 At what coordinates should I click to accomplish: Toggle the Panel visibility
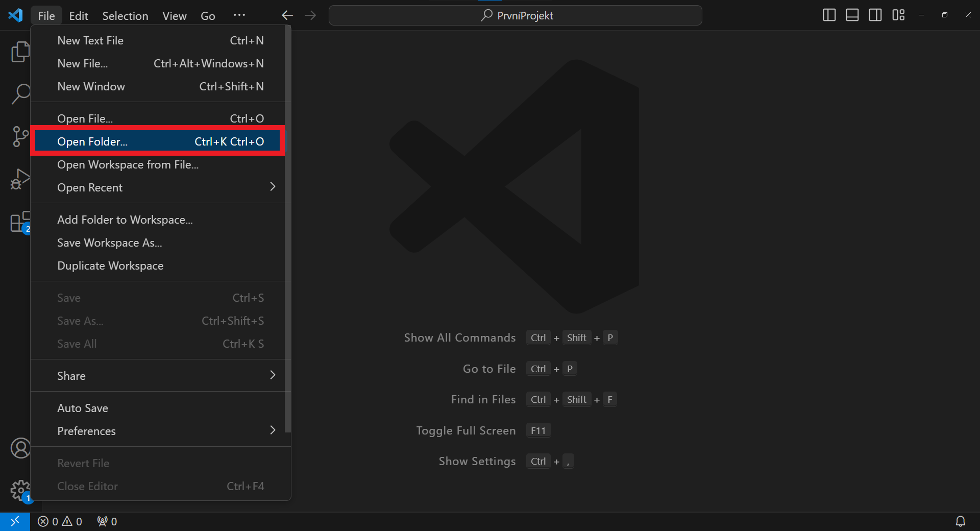pyautogui.click(x=852, y=15)
